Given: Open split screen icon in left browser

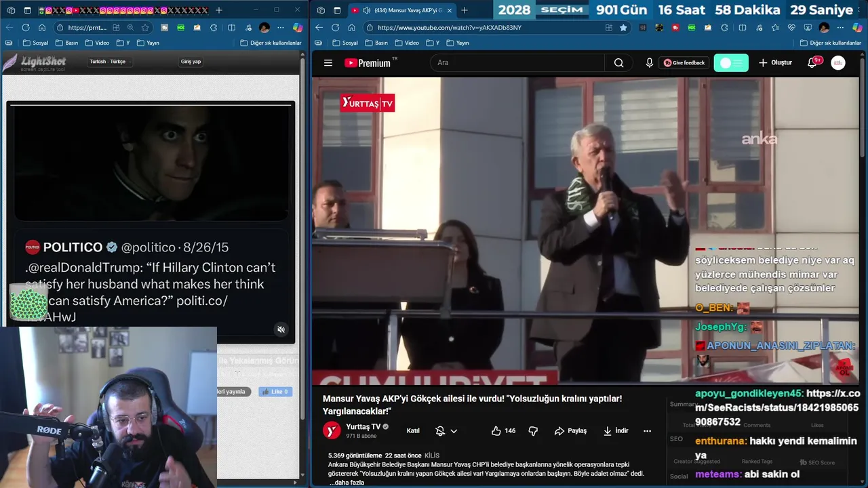Looking at the screenshot, I should click(231, 28).
